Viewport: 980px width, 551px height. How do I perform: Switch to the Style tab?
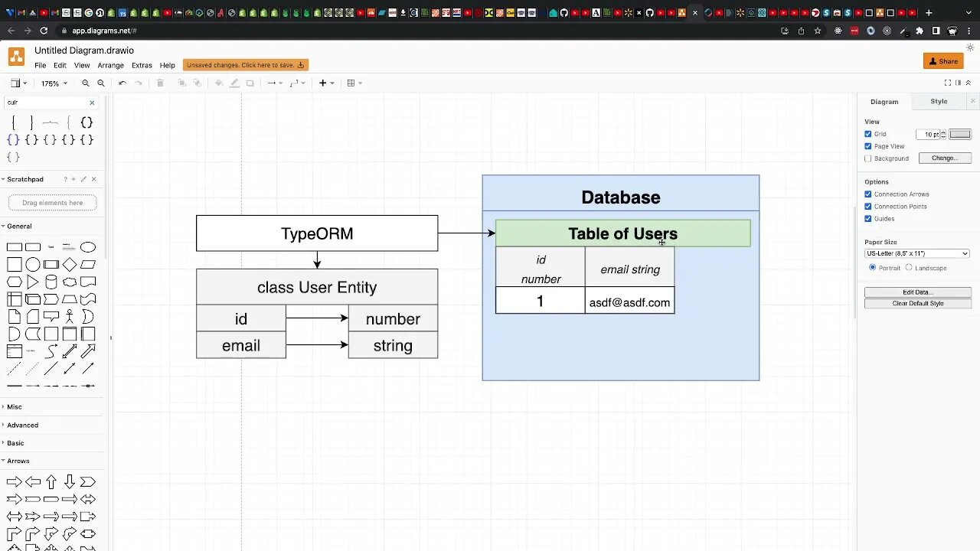point(939,102)
